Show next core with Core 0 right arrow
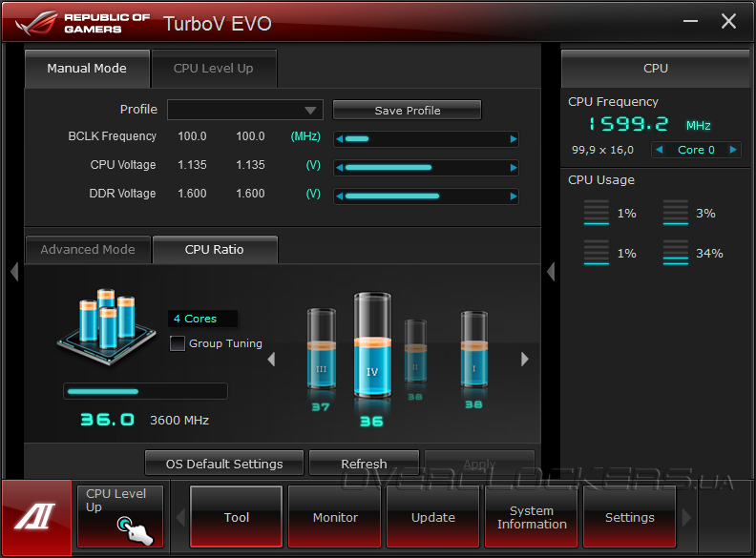The height and width of the screenshot is (558, 756). point(733,150)
